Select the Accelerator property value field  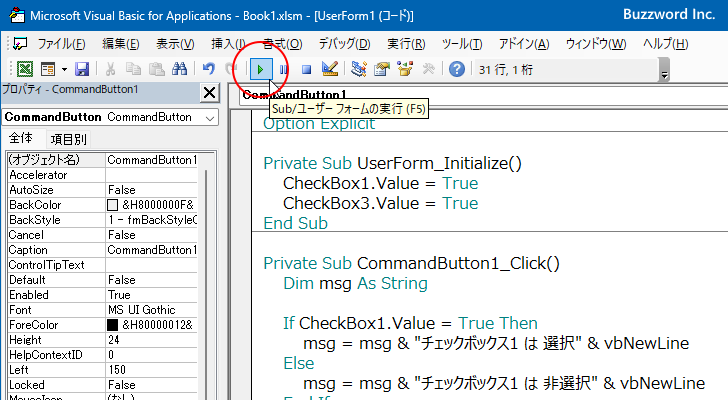pos(151,175)
